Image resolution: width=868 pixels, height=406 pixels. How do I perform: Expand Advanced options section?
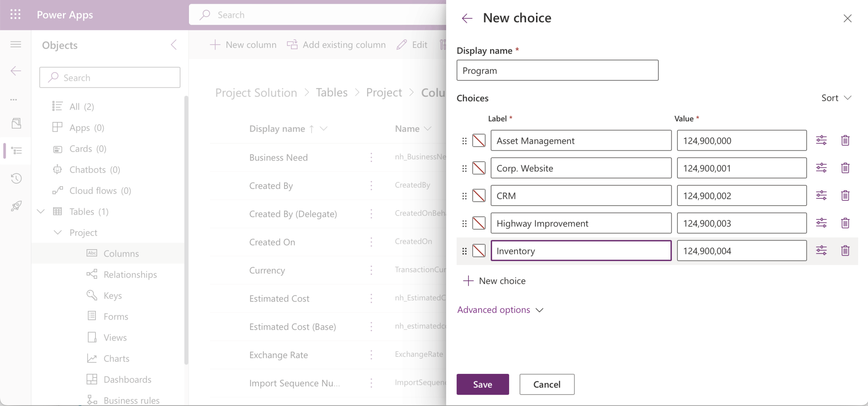click(500, 310)
